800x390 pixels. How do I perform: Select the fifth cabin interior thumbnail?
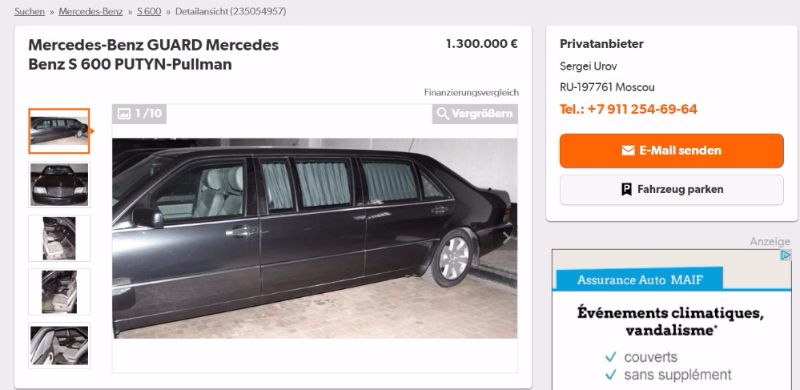[59, 346]
